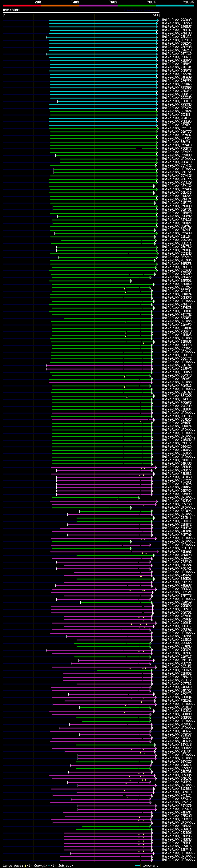This screenshot has height=868, width=197.
Task: Select hit label UniRef100_B1MKL0
Action: pos(177,460)
